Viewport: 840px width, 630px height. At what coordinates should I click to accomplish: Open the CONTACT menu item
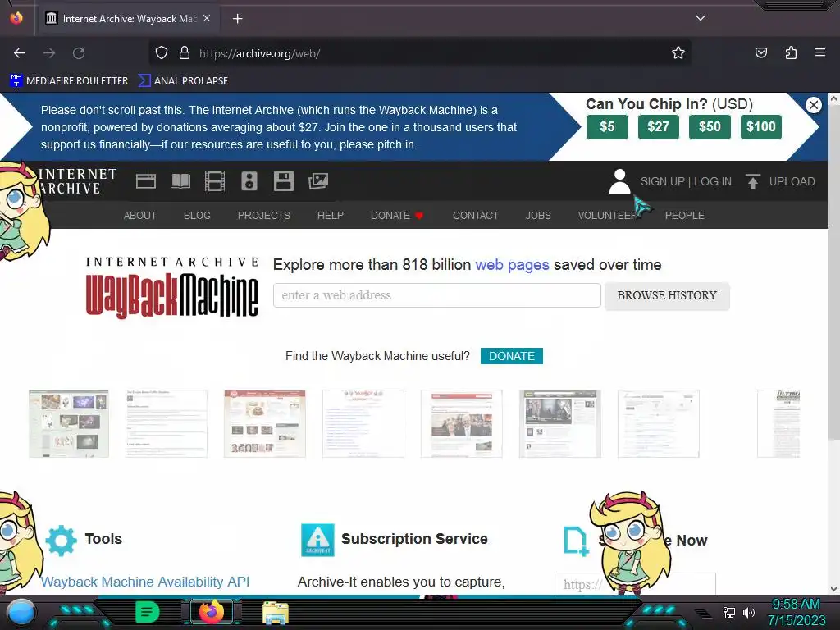pos(476,216)
